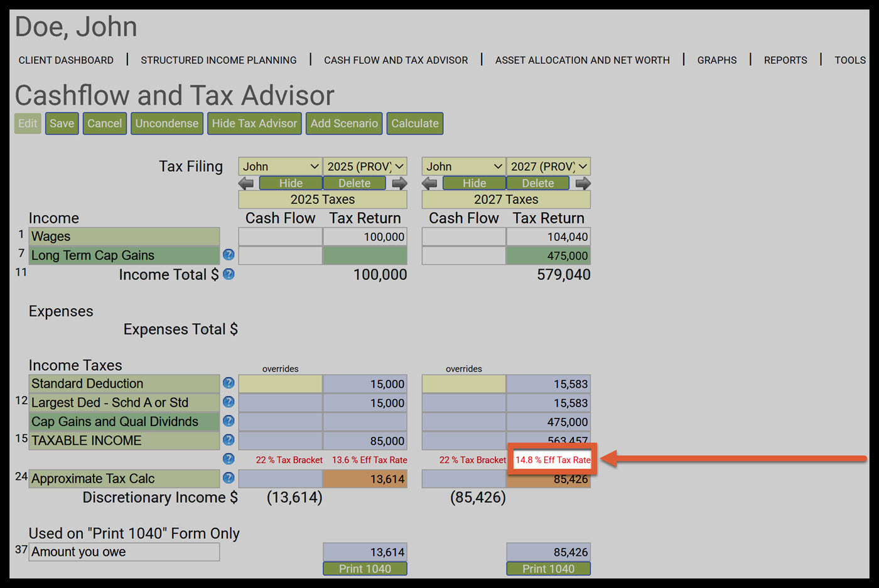
Task: Click the 2025 Approximate Tax Calc value 13,614
Action: [x=365, y=479]
